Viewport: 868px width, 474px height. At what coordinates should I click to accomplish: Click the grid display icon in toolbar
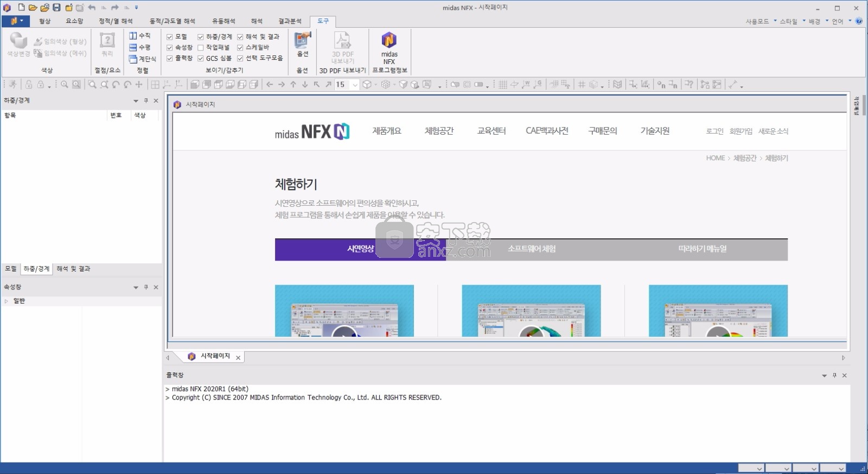coord(503,84)
